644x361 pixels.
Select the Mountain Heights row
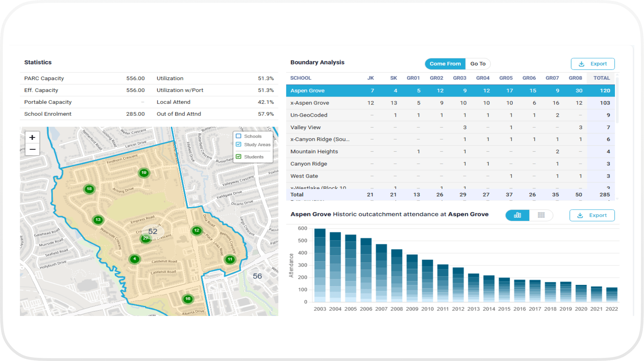tap(450, 151)
